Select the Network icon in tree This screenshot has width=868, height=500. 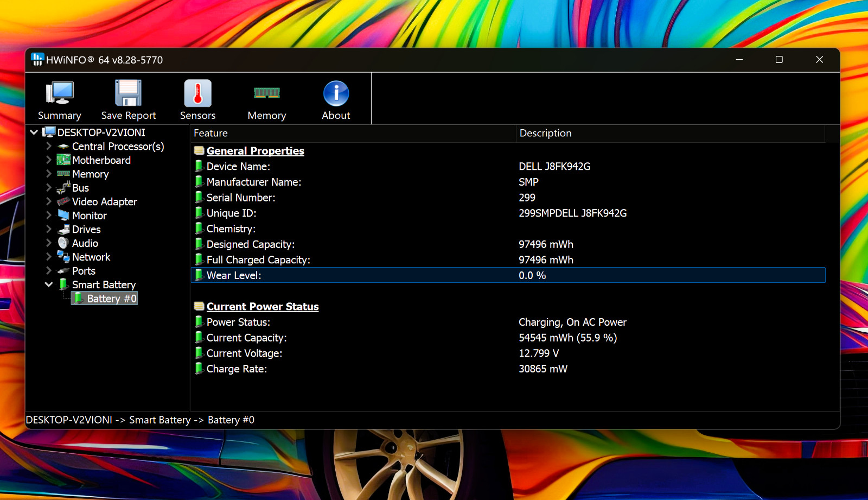[63, 257]
